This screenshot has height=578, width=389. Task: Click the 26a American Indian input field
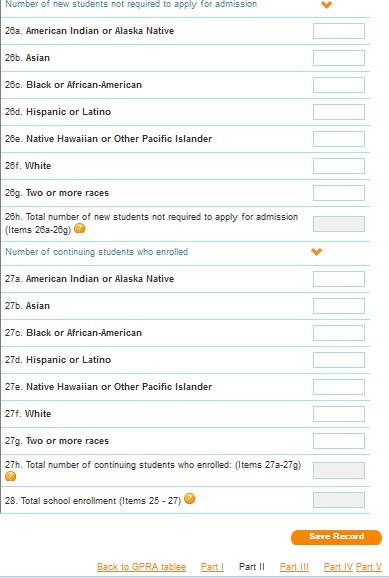pyautogui.click(x=339, y=31)
